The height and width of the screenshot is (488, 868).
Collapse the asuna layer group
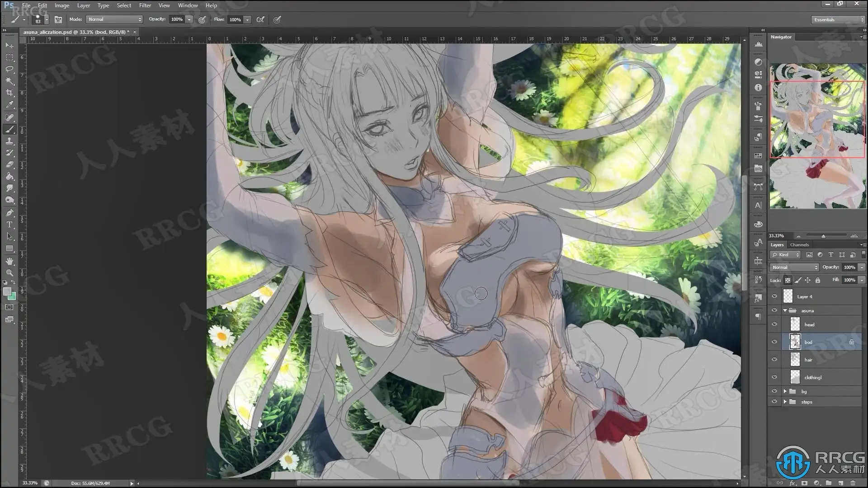pyautogui.click(x=785, y=310)
